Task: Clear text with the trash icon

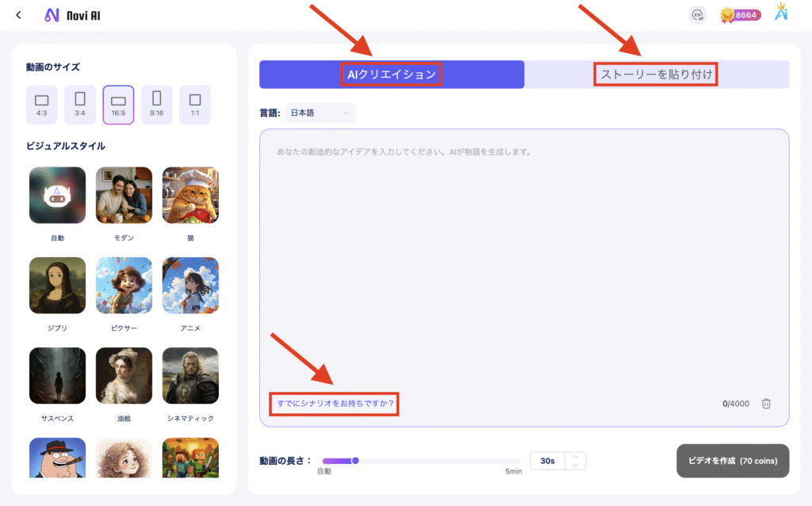Action: pyautogui.click(x=766, y=404)
